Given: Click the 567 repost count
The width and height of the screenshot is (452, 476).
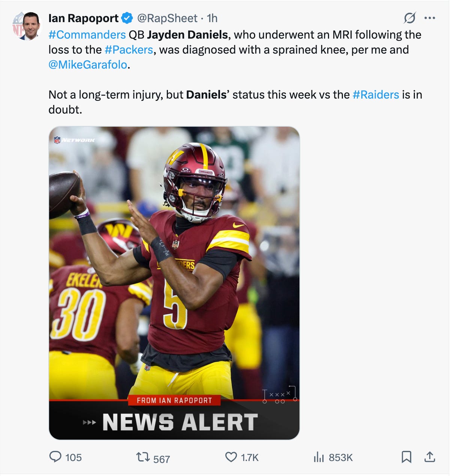Looking at the screenshot, I should click(x=162, y=459).
